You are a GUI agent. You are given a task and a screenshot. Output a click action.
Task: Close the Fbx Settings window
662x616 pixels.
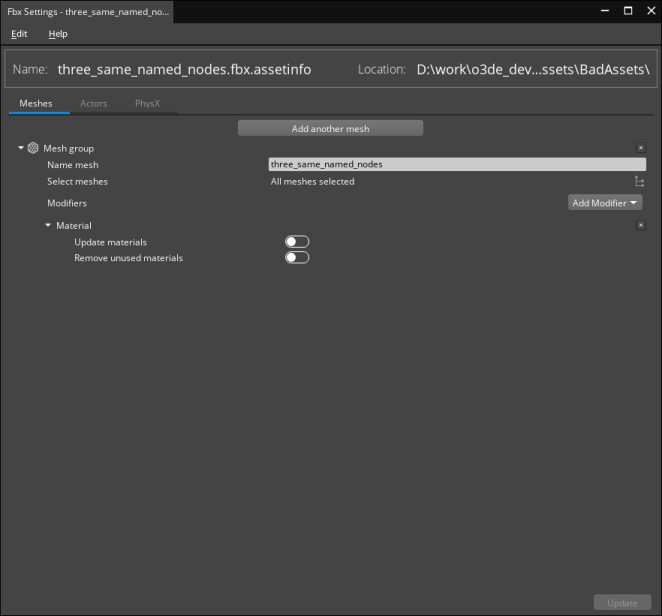[649, 10]
